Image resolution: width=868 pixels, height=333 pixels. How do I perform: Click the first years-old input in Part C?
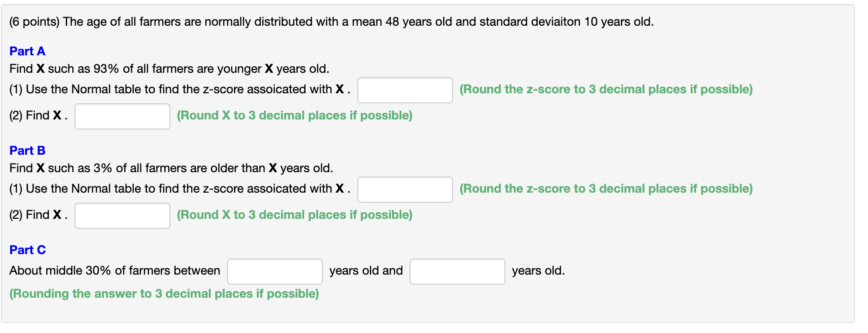pos(275,271)
